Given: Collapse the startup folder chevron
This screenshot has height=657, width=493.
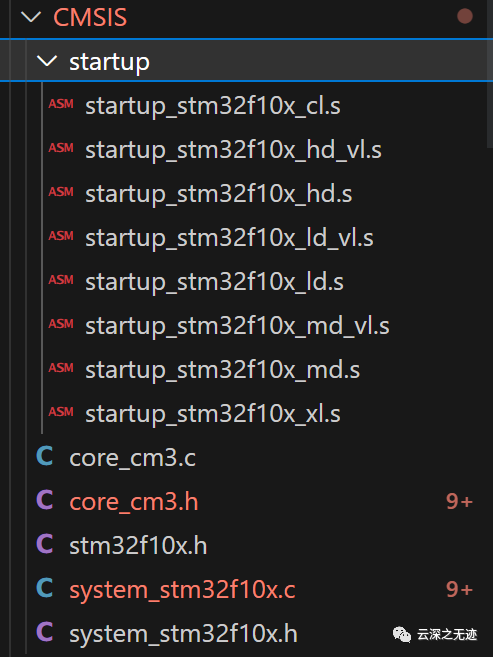Looking at the screenshot, I should 47,61.
